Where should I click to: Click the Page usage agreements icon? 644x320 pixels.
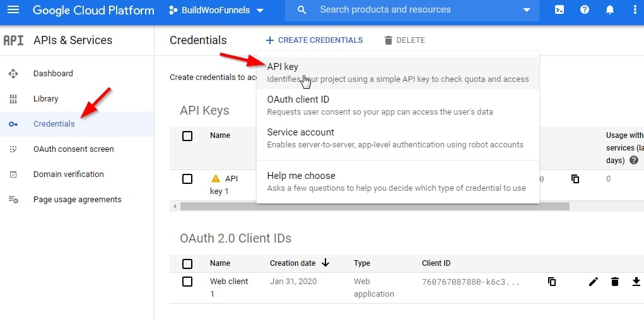[x=13, y=200]
